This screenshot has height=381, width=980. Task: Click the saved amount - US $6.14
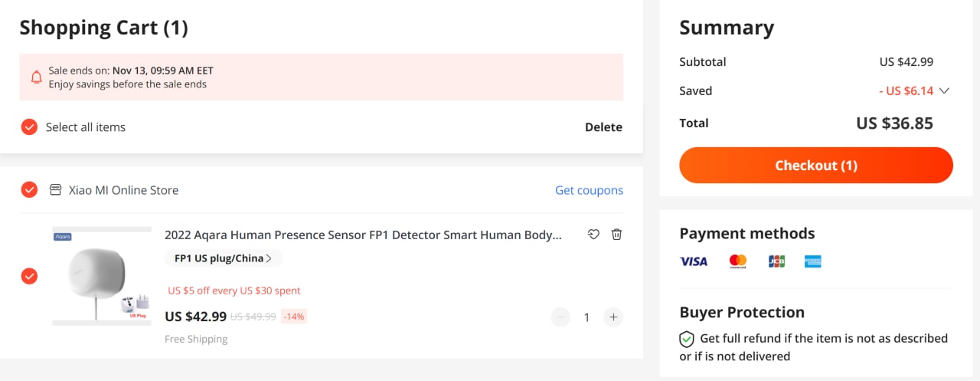click(906, 90)
